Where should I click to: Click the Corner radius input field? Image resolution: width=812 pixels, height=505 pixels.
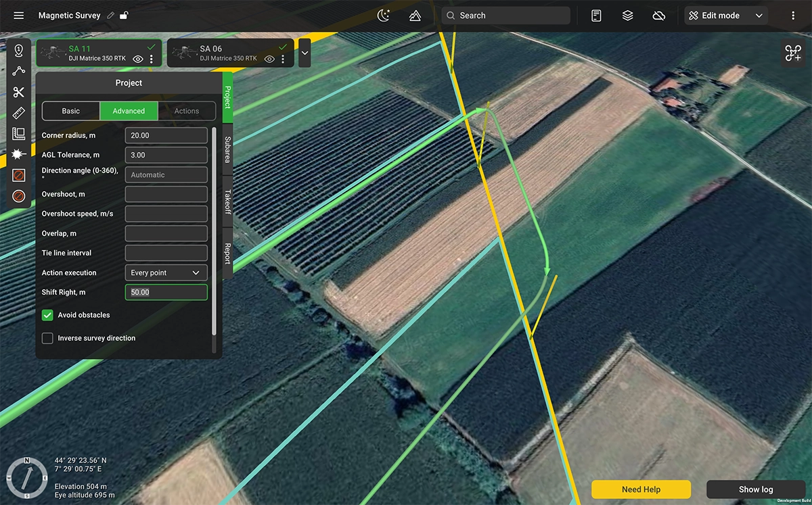pos(166,135)
